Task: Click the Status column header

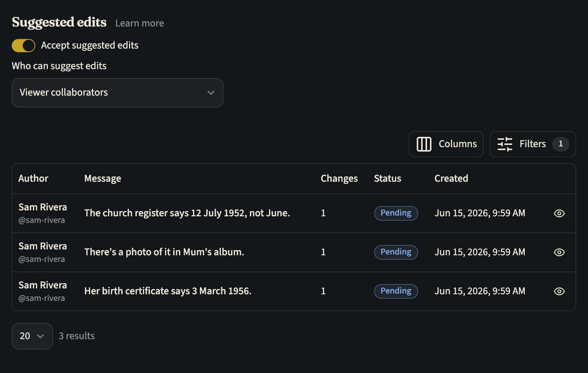Action: [387, 178]
